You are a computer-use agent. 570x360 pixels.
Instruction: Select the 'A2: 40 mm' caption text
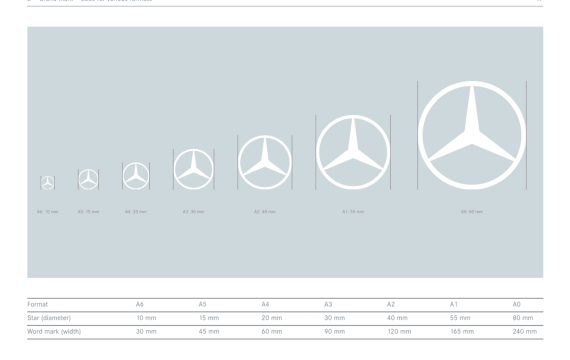(265, 212)
